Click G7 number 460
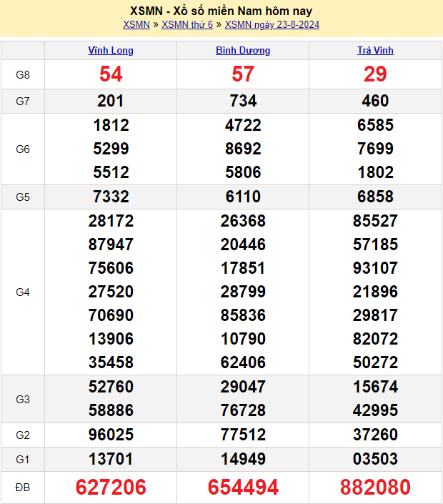Viewport: 443px width, 504px height. point(375,101)
